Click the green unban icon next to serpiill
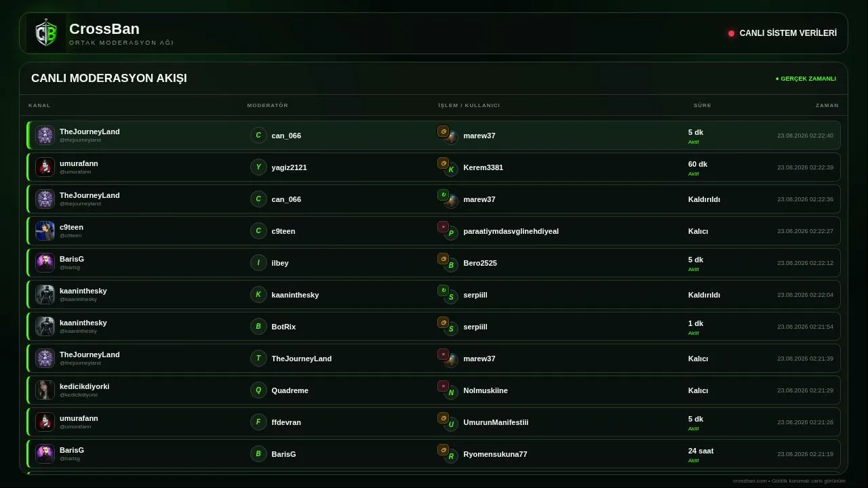 pyautogui.click(x=443, y=291)
